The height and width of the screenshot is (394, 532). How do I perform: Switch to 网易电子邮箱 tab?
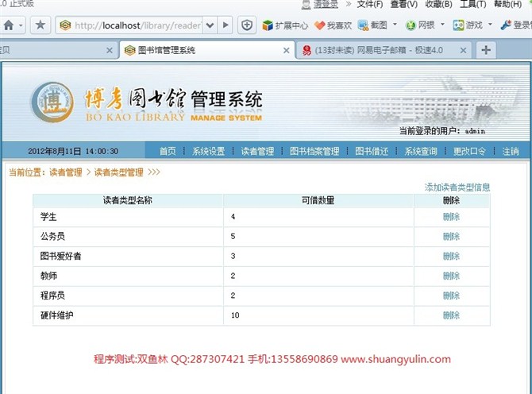[x=377, y=50]
